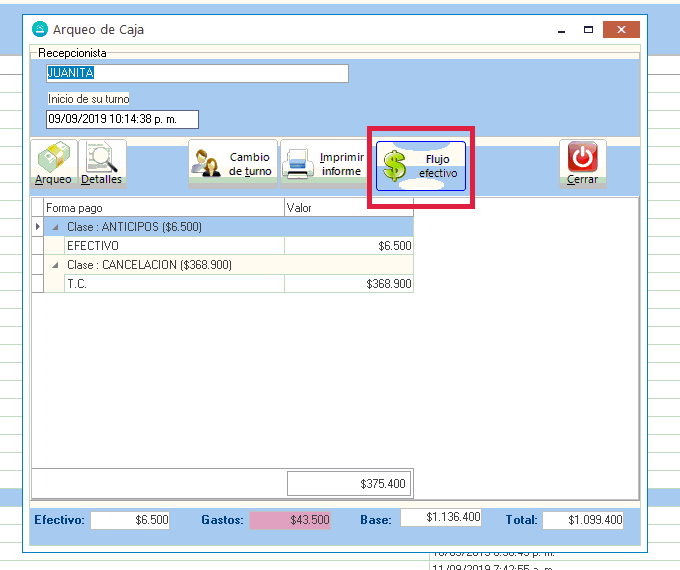Click the Arqueo de Caja title icon
The image size is (680, 570).
pyautogui.click(x=40, y=30)
